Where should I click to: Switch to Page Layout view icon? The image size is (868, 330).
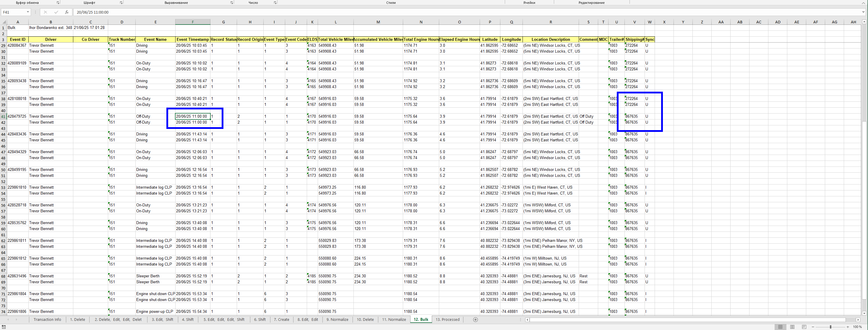click(x=792, y=327)
